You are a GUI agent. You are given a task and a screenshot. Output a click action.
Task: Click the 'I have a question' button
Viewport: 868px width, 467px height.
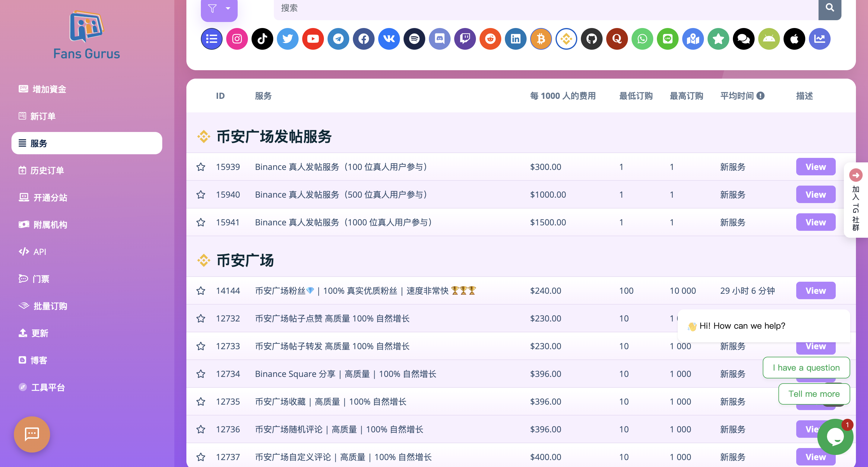click(x=806, y=368)
